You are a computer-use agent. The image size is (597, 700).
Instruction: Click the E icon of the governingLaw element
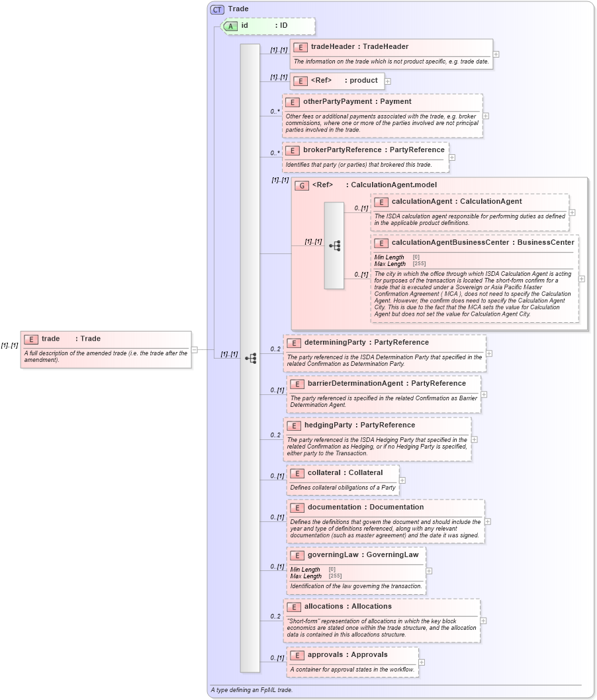coord(296,555)
